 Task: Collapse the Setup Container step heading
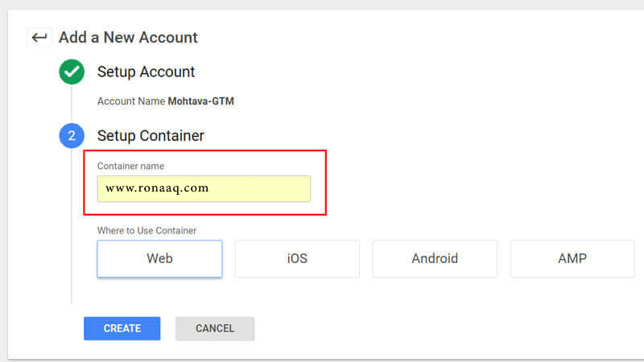tap(151, 136)
